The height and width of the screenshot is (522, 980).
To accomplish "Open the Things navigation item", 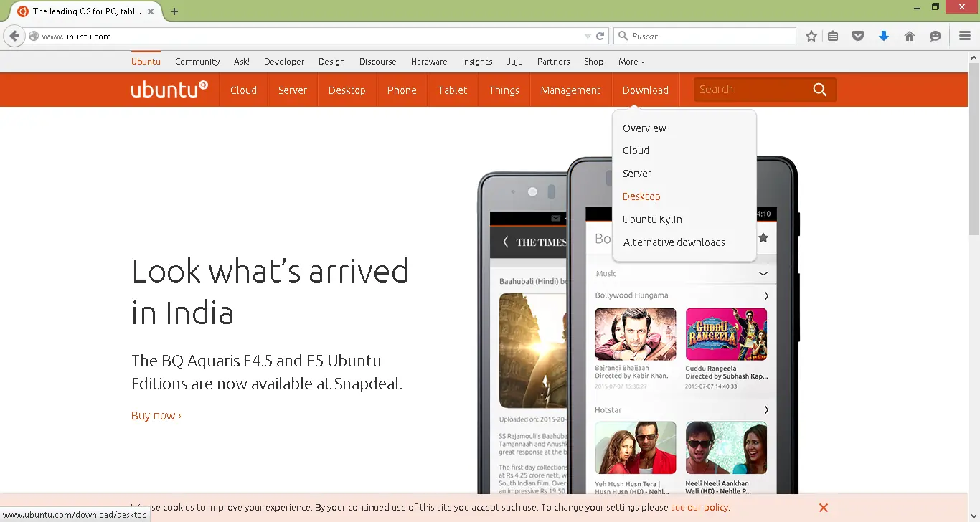I will (x=504, y=90).
